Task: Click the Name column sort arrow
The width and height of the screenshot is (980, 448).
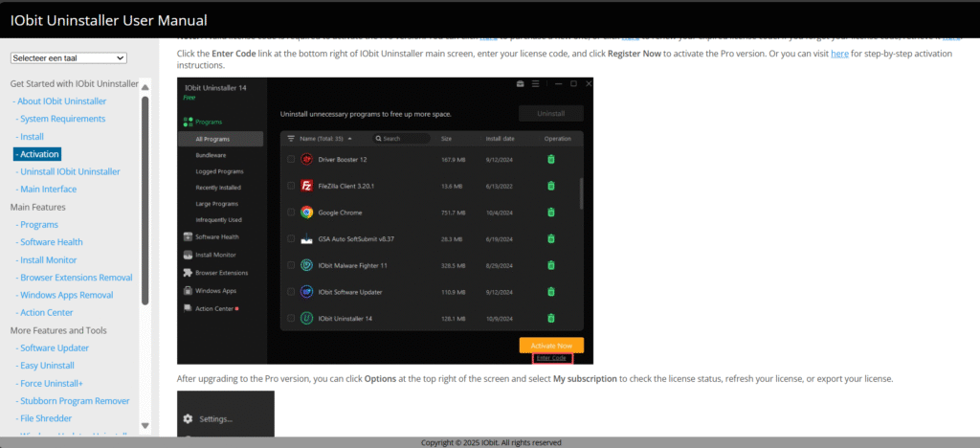Action: click(350, 138)
